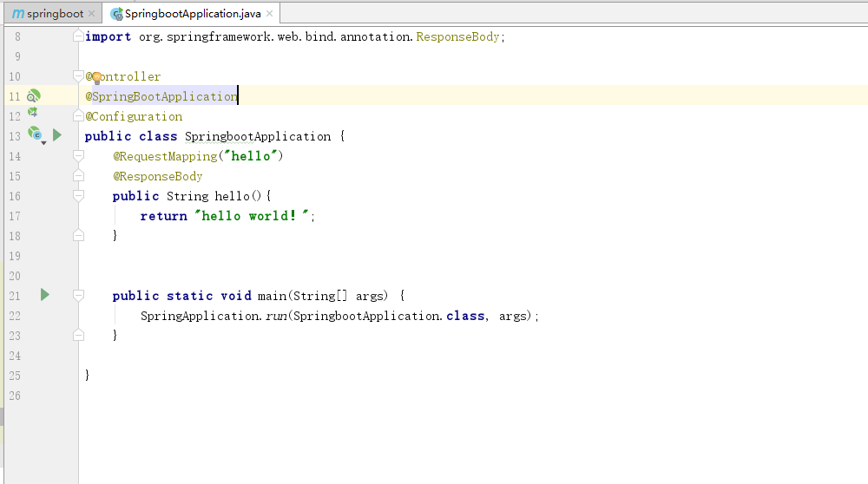
Task: Click line number 20 in the gutter
Action: pos(15,276)
